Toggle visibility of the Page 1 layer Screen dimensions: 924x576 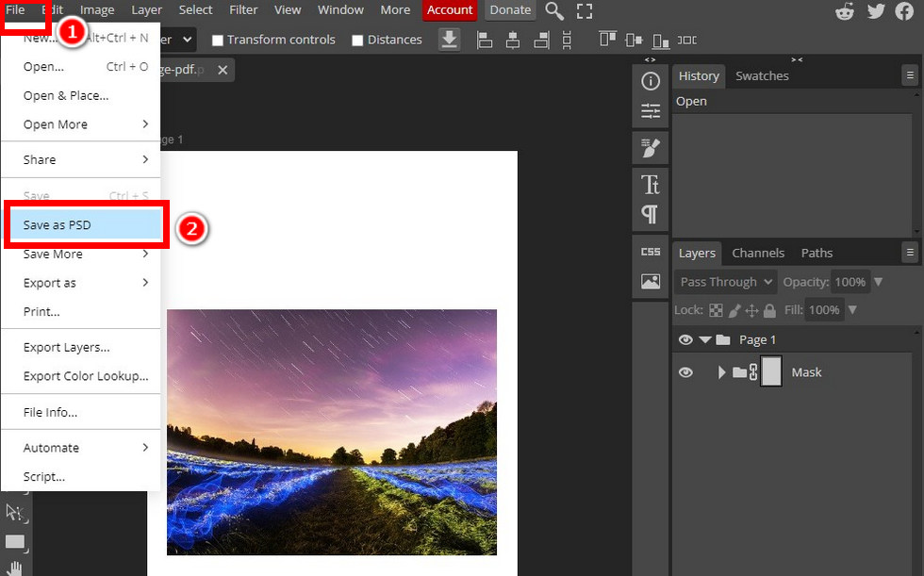pyautogui.click(x=685, y=339)
